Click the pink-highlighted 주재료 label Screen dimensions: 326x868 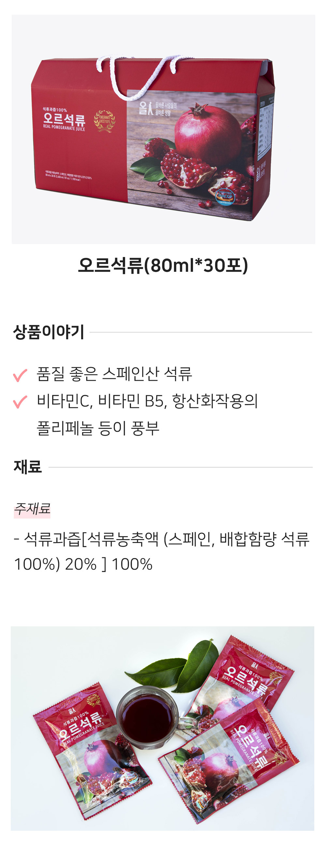[32, 508]
